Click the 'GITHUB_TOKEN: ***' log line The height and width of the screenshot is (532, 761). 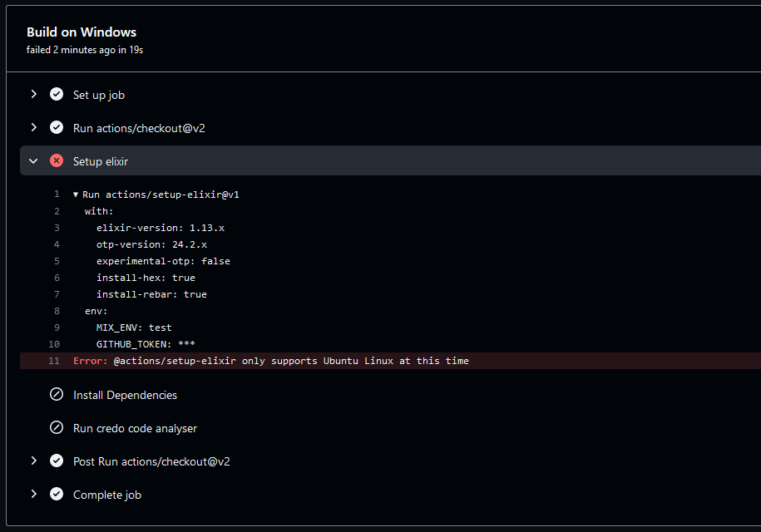click(146, 344)
